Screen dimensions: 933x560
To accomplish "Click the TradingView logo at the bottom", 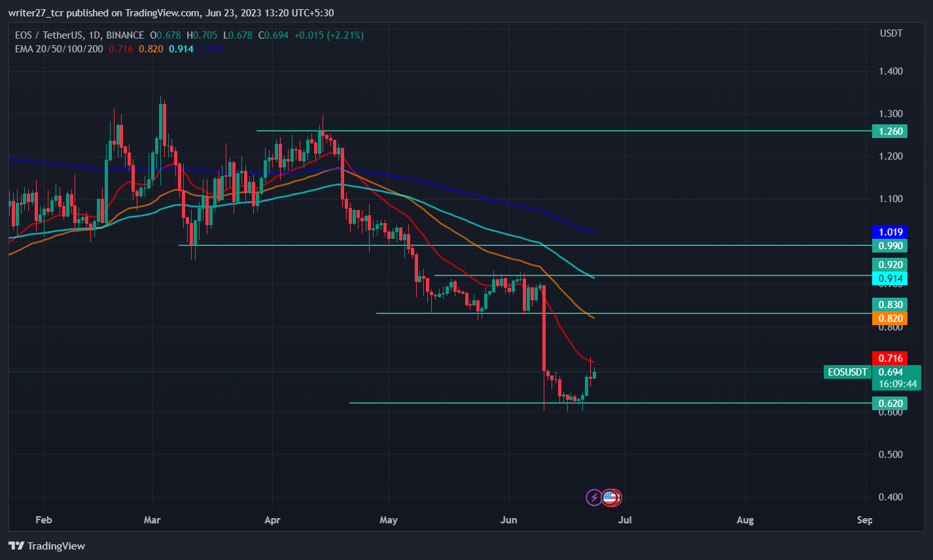I will 47,546.
